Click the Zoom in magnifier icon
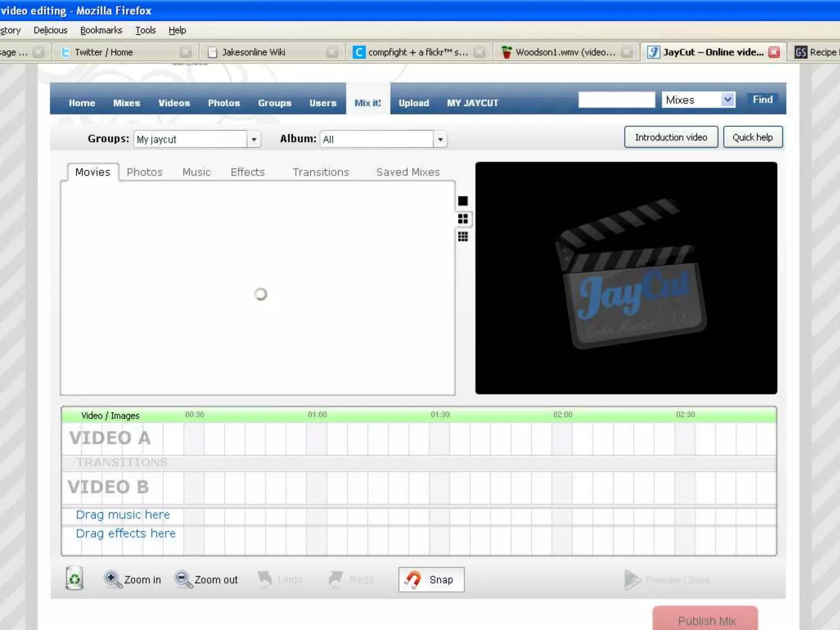The width and height of the screenshot is (840, 630). (x=112, y=579)
